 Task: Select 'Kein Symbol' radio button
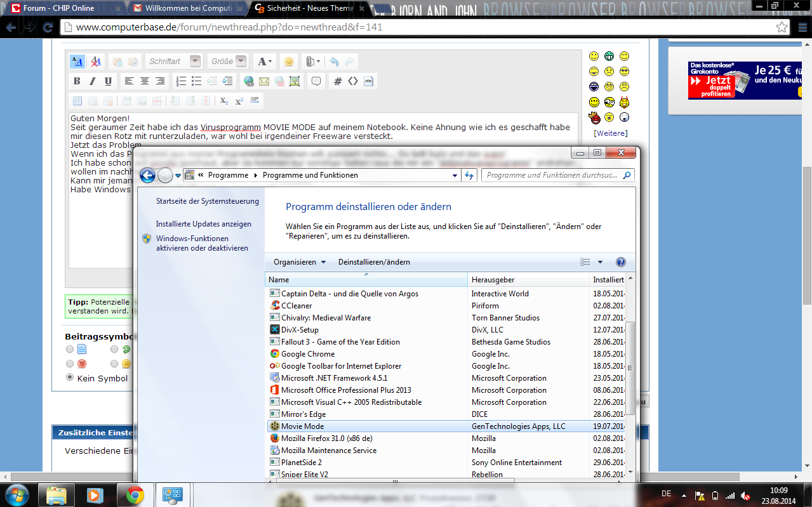click(x=70, y=378)
